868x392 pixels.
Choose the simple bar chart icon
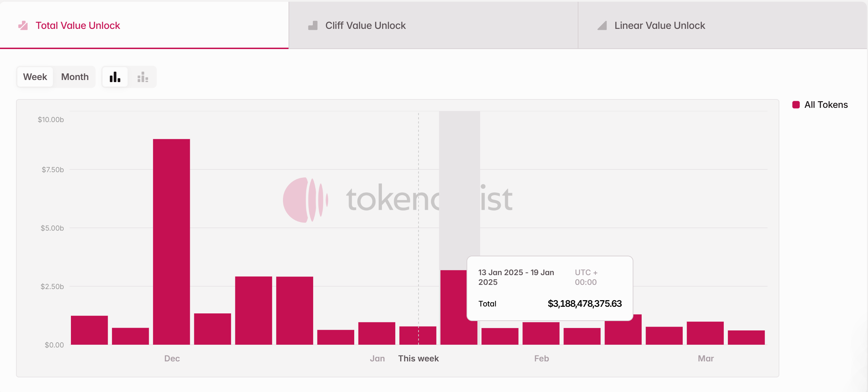click(x=115, y=77)
